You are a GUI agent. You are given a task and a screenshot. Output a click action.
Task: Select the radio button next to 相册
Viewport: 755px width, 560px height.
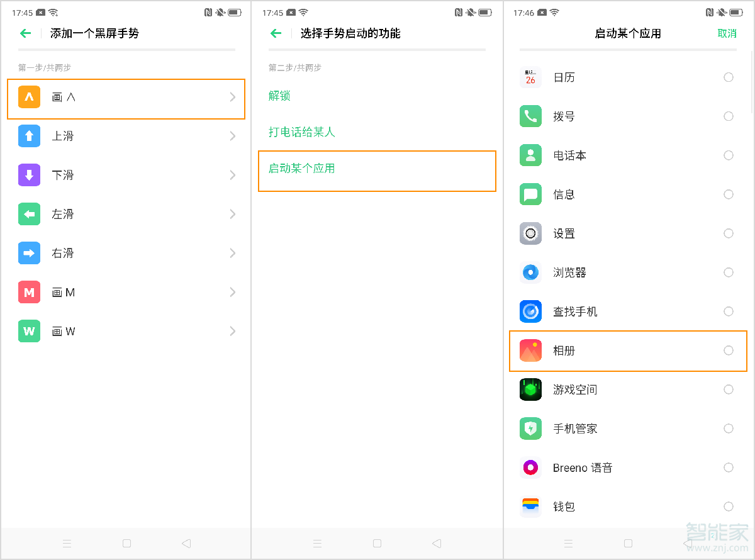pyautogui.click(x=728, y=350)
